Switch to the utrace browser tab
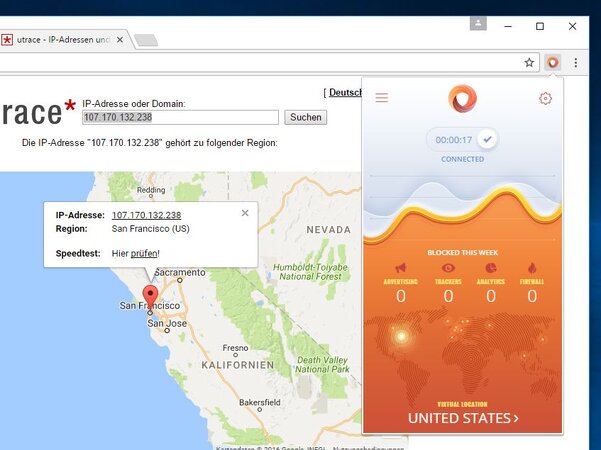Image resolution: width=601 pixels, height=450 pixels. pos(62,40)
